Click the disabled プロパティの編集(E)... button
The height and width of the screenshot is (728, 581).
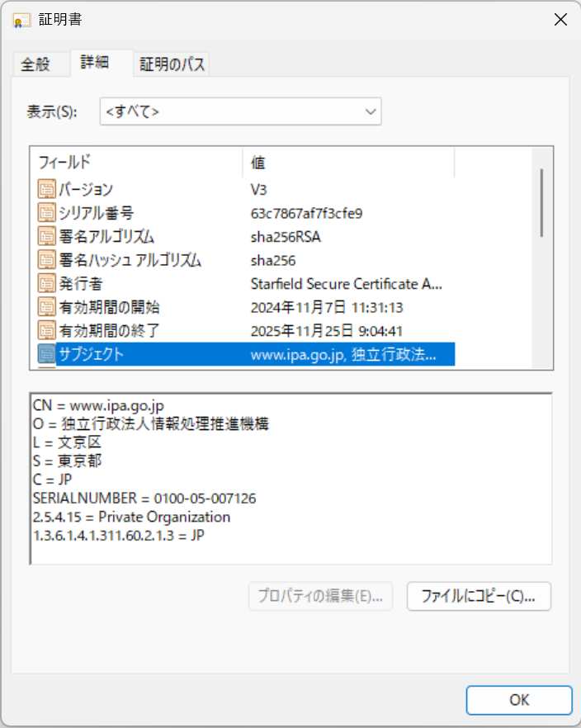[320, 596]
